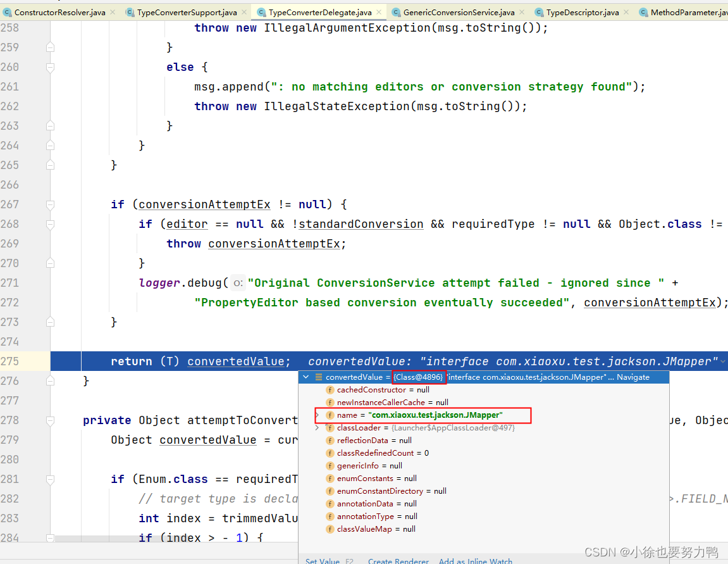Click editor variable on line 268
Screen dimensions: 728x564
[187, 224]
